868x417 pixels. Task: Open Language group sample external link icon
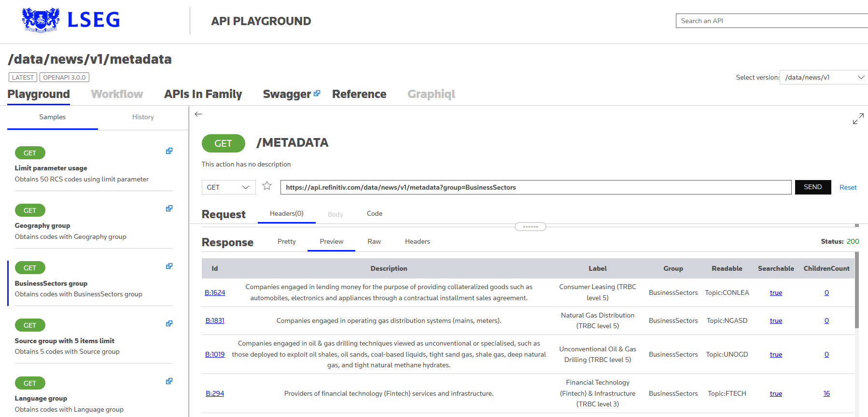[169, 381]
